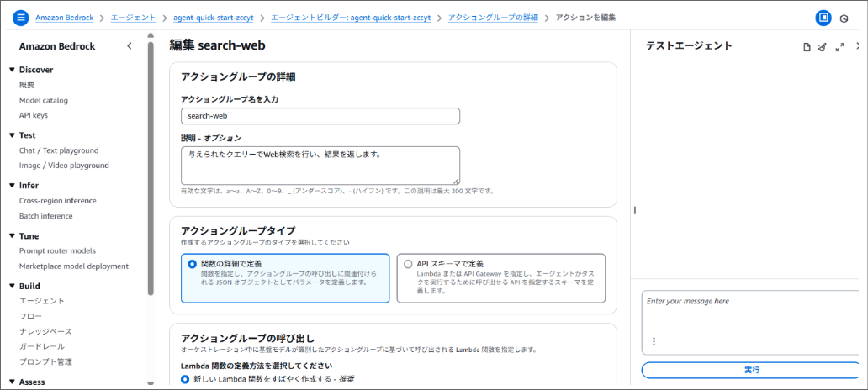
Task: Open ナレッジベース in the sidebar
Action: (x=46, y=331)
